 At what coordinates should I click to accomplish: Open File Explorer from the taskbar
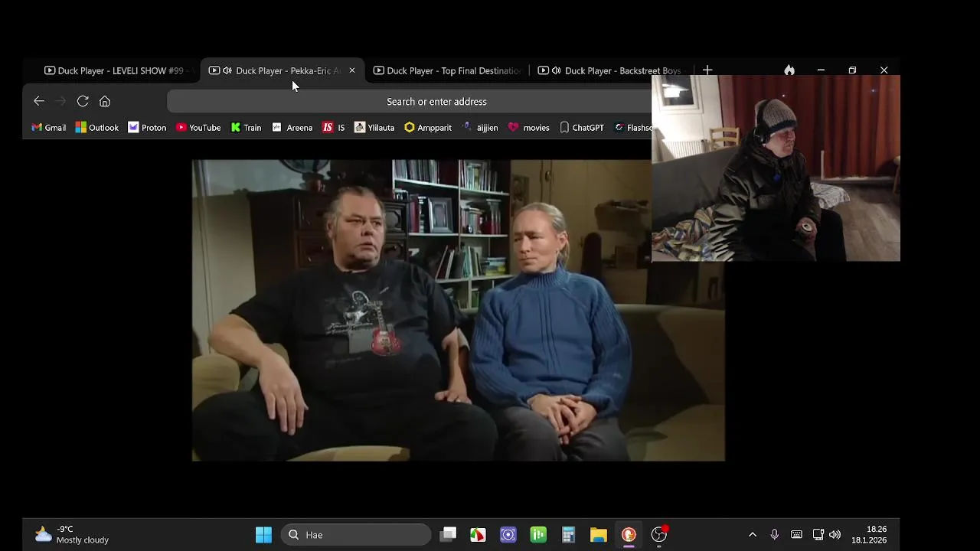(x=599, y=535)
